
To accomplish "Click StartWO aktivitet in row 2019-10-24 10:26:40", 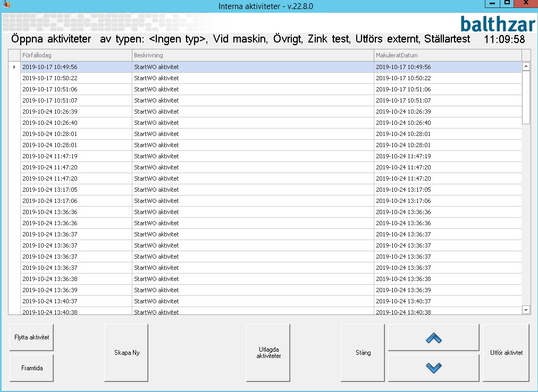I will coord(253,123).
